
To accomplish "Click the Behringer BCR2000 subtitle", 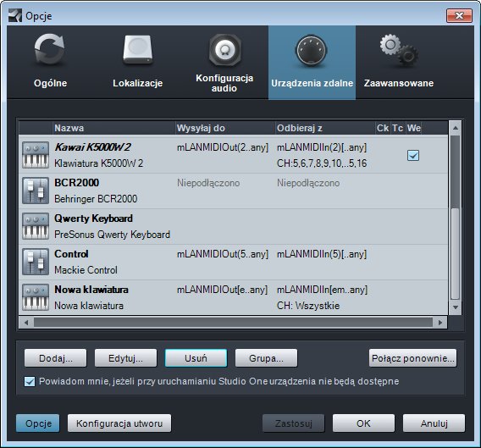I will coord(96,199).
